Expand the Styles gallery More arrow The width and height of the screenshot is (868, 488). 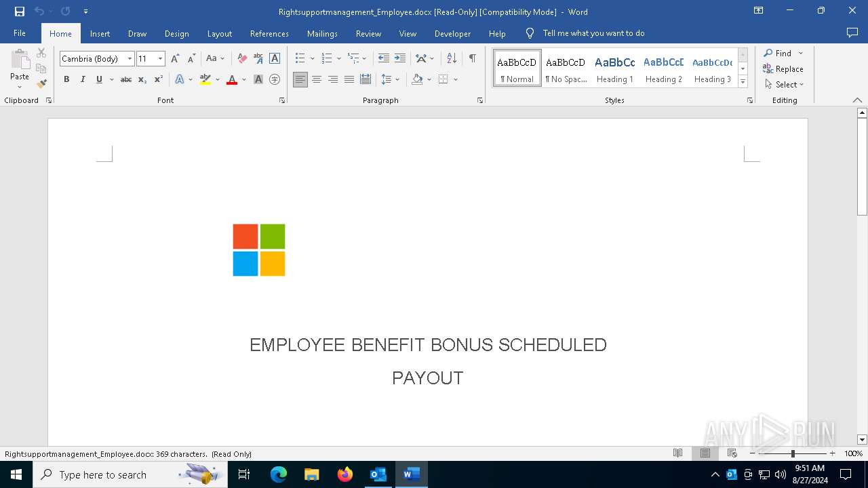743,82
